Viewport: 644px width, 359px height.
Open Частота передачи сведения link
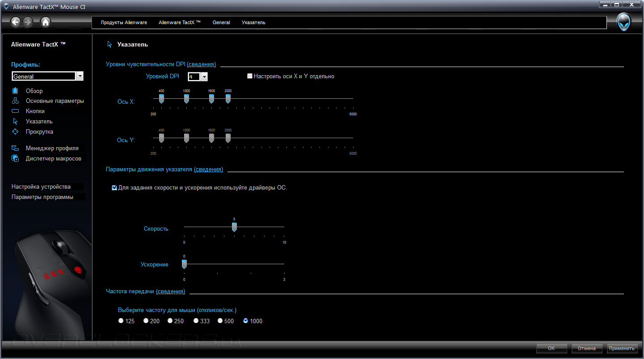[x=170, y=291]
